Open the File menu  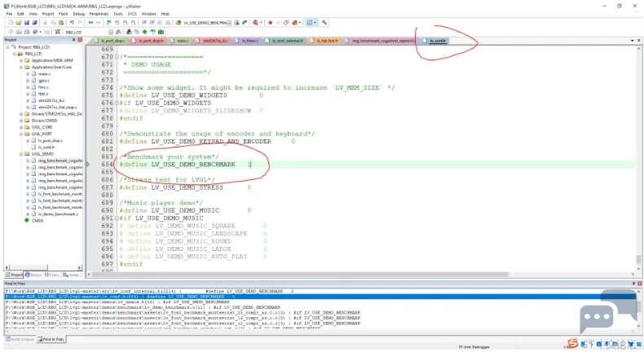[9, 14]
